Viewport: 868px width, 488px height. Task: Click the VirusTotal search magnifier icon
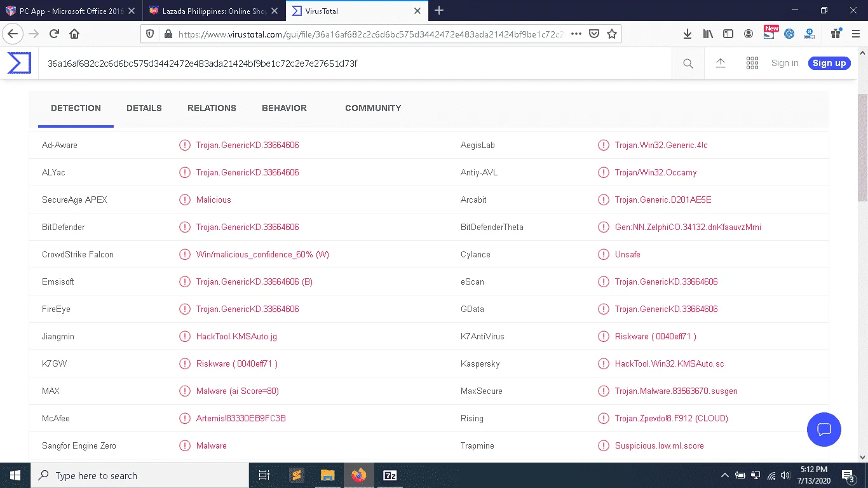pos(688,64)
